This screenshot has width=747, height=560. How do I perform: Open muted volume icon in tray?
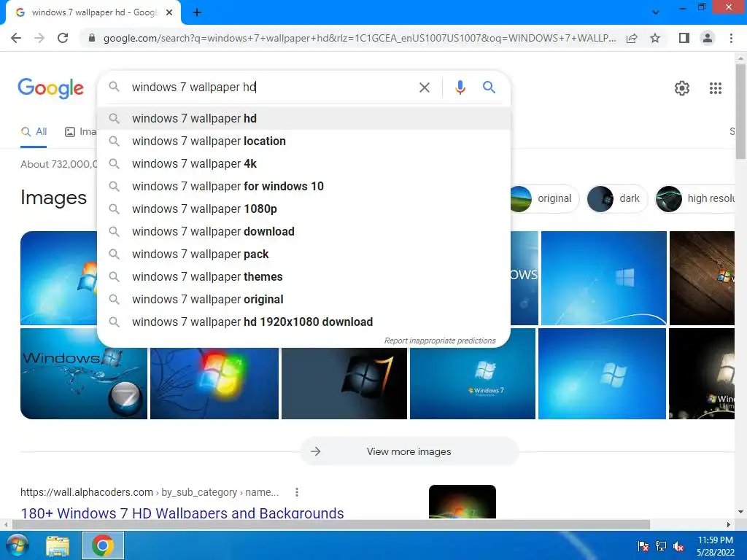[678, 546]
